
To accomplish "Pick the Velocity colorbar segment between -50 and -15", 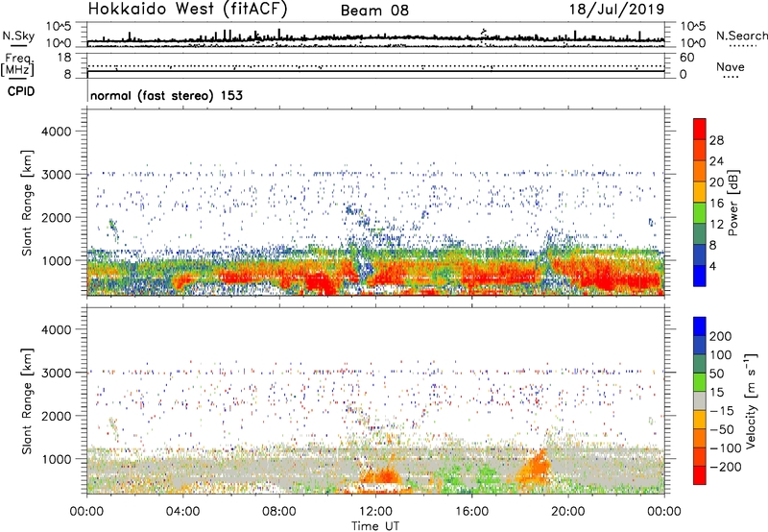I will coord(700,420).
